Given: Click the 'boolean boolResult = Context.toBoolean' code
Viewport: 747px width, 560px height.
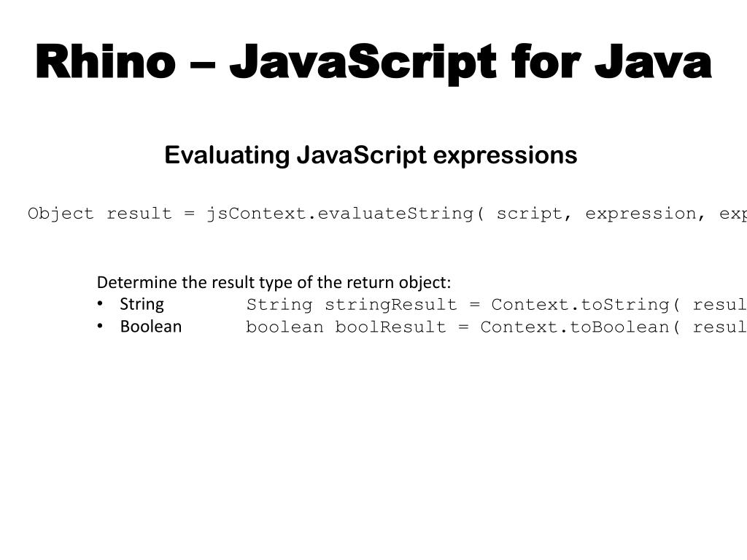Looking at the screenshot, I should 496,327.
